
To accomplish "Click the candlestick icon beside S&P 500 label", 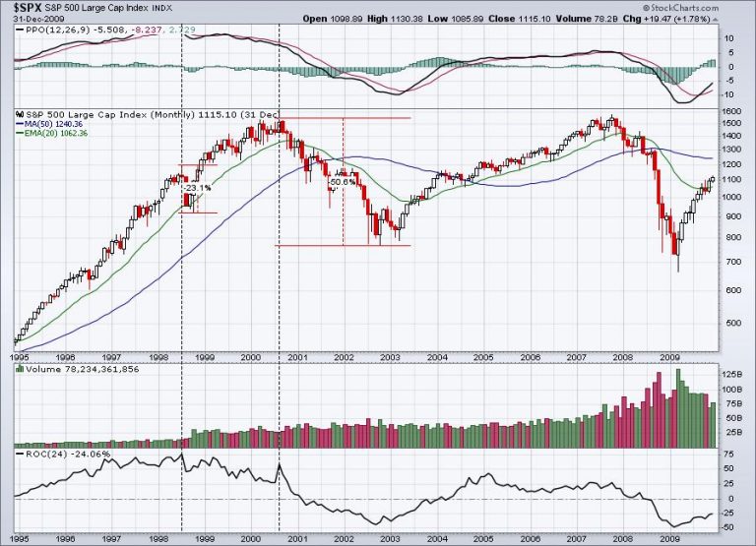I will pyautogui.click(x=20, y=115).
